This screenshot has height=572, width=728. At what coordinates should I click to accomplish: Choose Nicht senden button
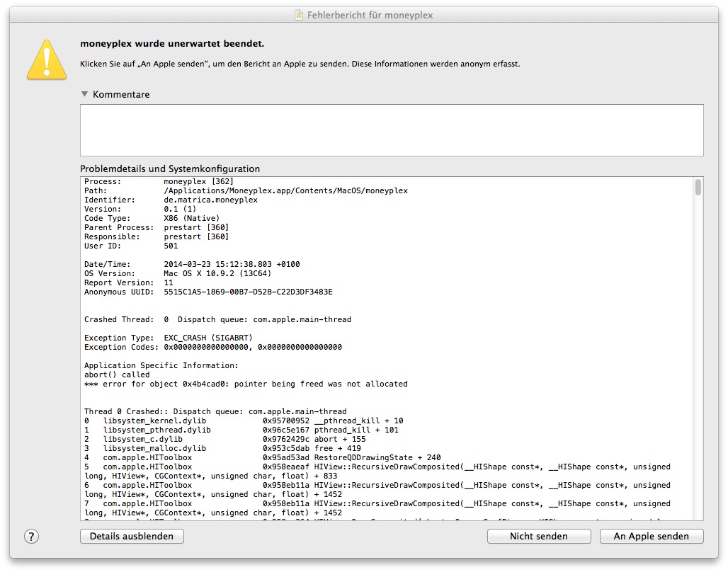point(539,537)
